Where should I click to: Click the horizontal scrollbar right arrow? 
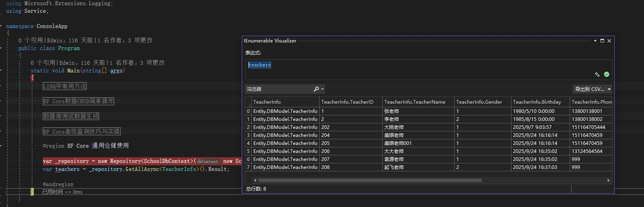click(x=608, y=181)
